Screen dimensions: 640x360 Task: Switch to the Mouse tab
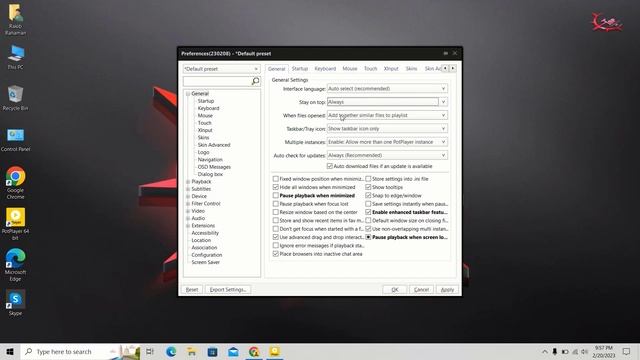pos(350,69)
